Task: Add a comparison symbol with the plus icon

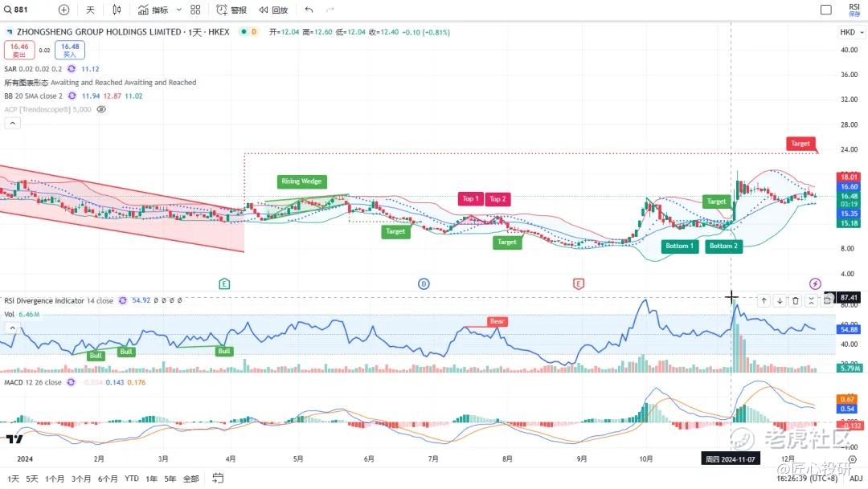Action: (x=63, y=10)
